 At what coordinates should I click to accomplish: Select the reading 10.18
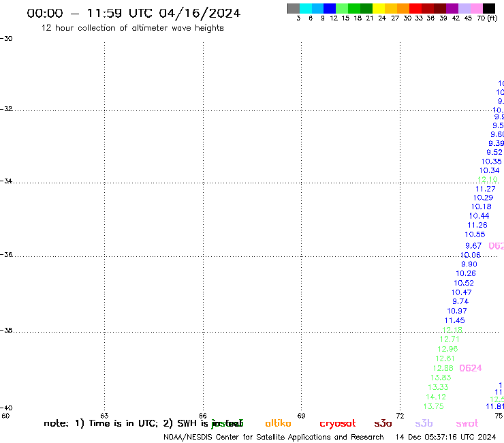tap(482, 207)
